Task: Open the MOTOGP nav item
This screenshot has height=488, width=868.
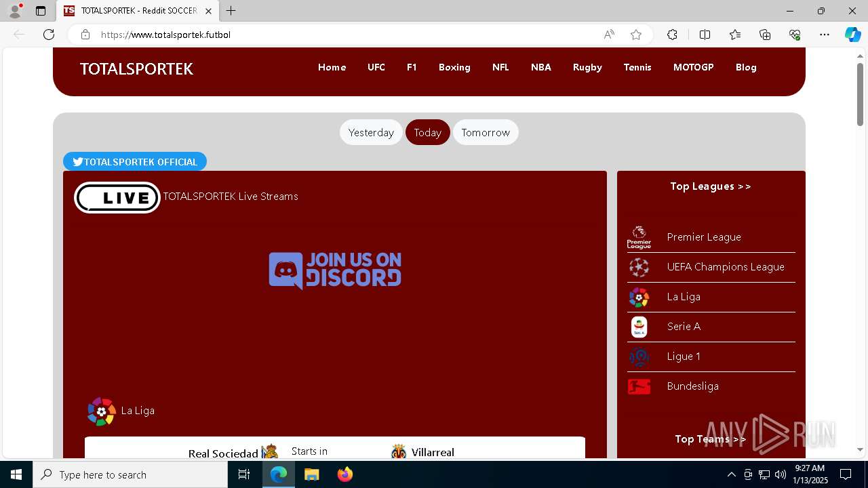Action: 693,67
